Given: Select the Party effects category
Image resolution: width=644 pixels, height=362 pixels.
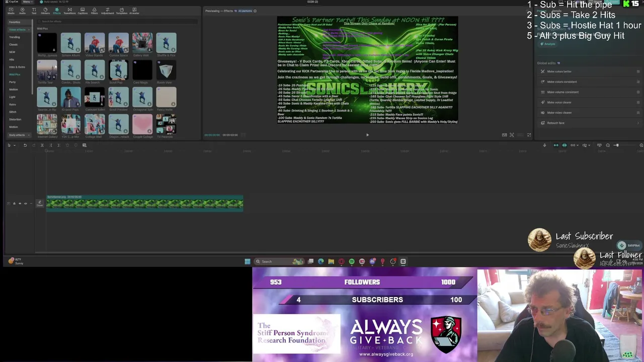Looking at the screenshot, I should tap(12, 82).
